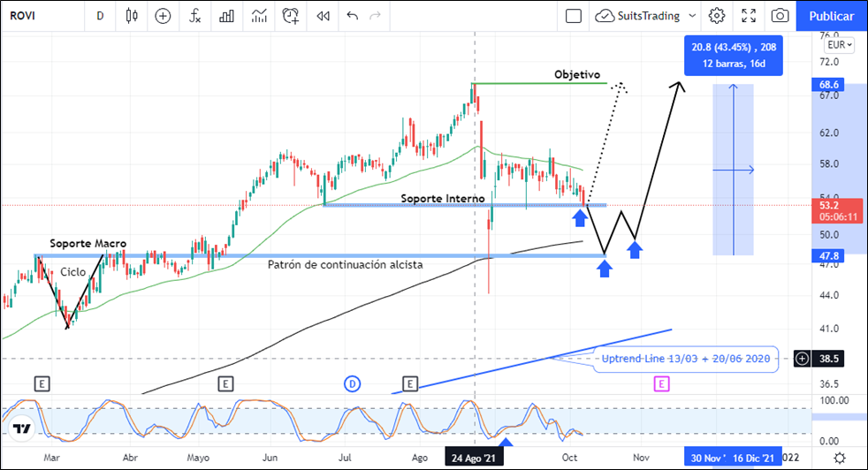
Task: Create an alert with the alarm clock icon
Action: 291,16
